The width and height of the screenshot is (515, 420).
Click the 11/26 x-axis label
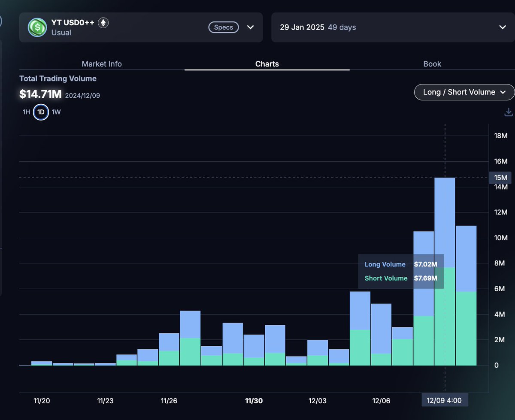169,401
